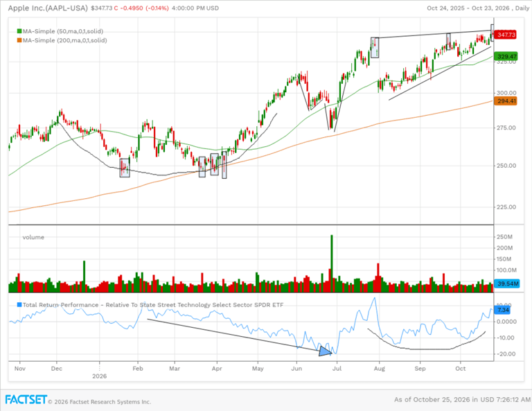Click the FACTSET logo
The width and height of the screenshot is (532, 411).
click(26, 399)
